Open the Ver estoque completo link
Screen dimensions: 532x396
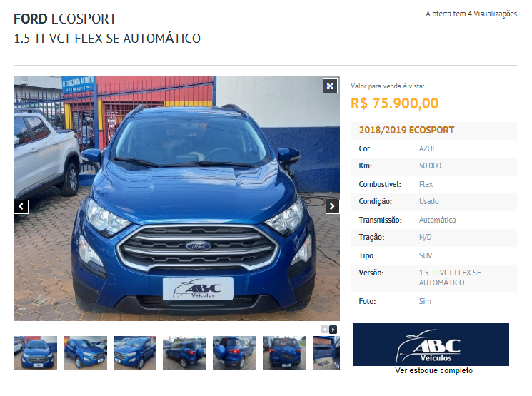(433, 370)
